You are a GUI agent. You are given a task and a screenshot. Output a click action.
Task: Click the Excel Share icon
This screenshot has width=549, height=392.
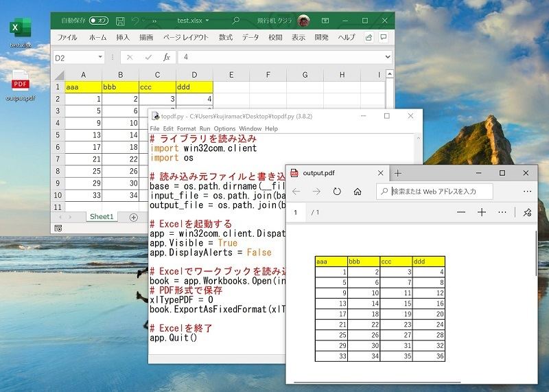369,37
